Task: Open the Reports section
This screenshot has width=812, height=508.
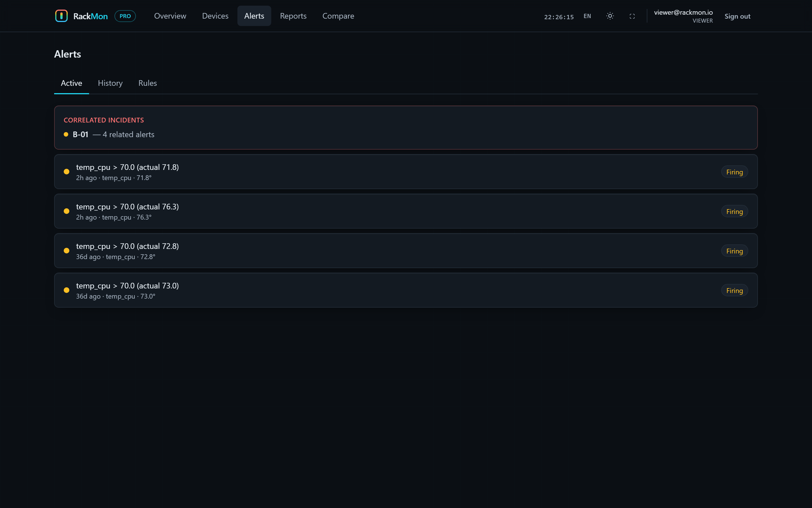Action: (x=293, y=16)
